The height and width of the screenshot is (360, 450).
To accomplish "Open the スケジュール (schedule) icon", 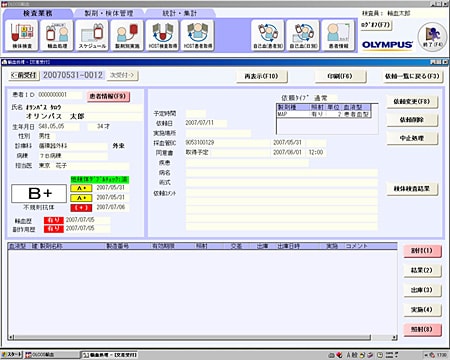I will [x=92, y=35].
